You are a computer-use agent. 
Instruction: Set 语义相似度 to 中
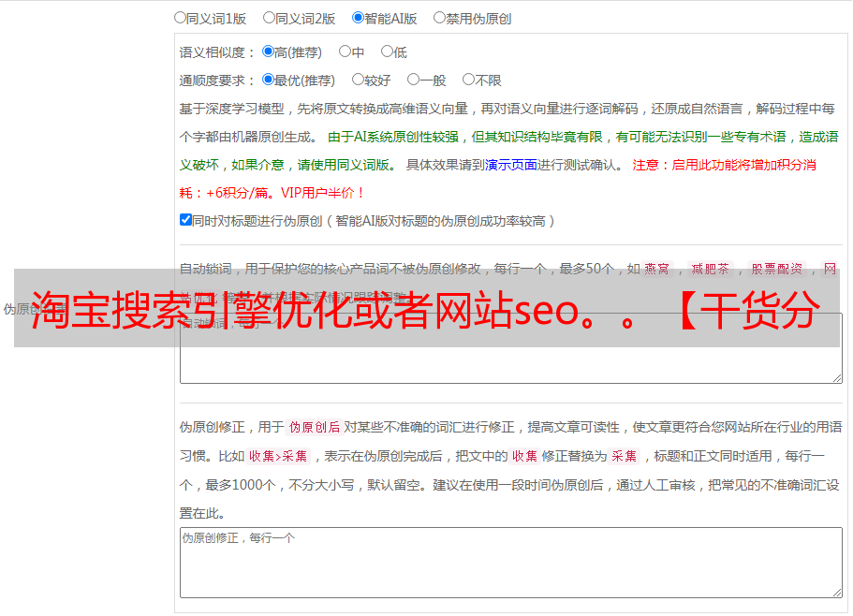click(345, 51)
